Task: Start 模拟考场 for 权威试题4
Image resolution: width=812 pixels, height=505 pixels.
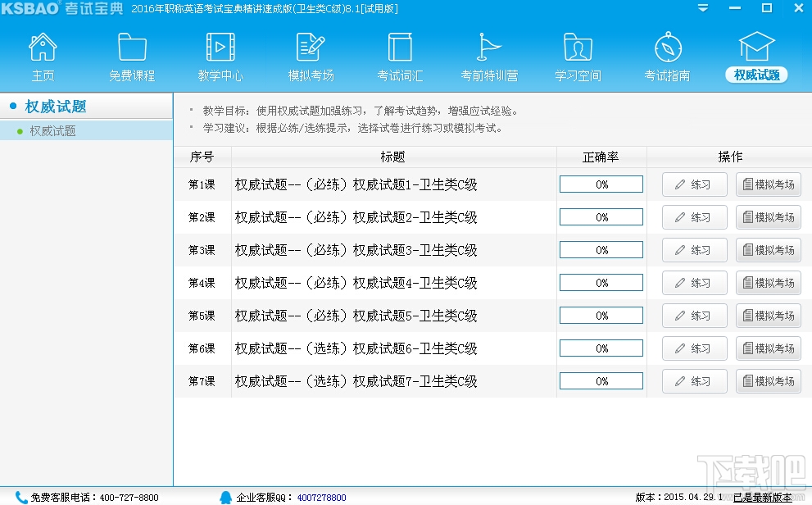Action: click(769, 283)
